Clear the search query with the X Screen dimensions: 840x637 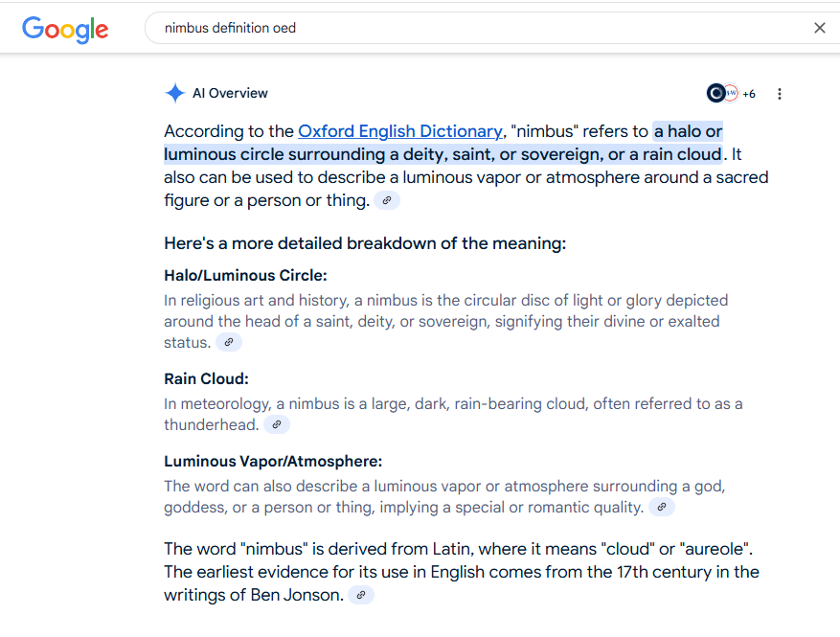pyautogui.click(x=819, y=28)
